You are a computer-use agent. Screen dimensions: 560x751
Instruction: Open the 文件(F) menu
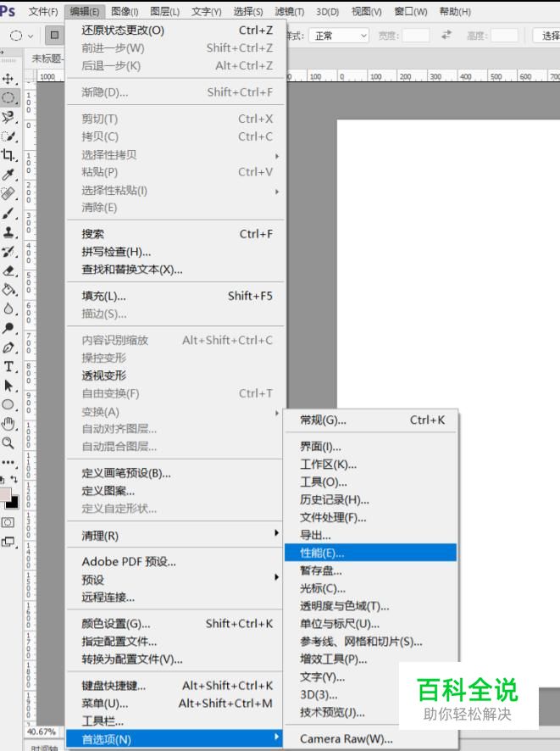[x=43, y=12]
